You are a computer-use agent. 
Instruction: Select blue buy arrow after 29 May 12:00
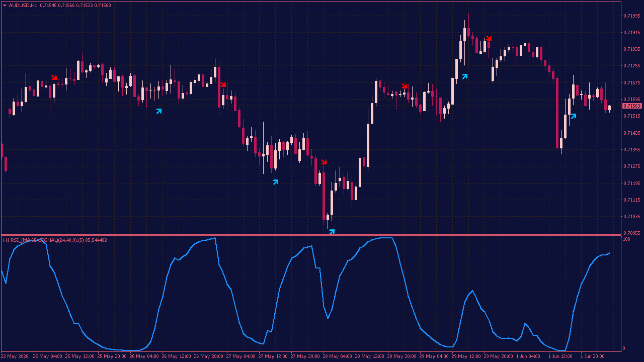click(x=465, y=76)
